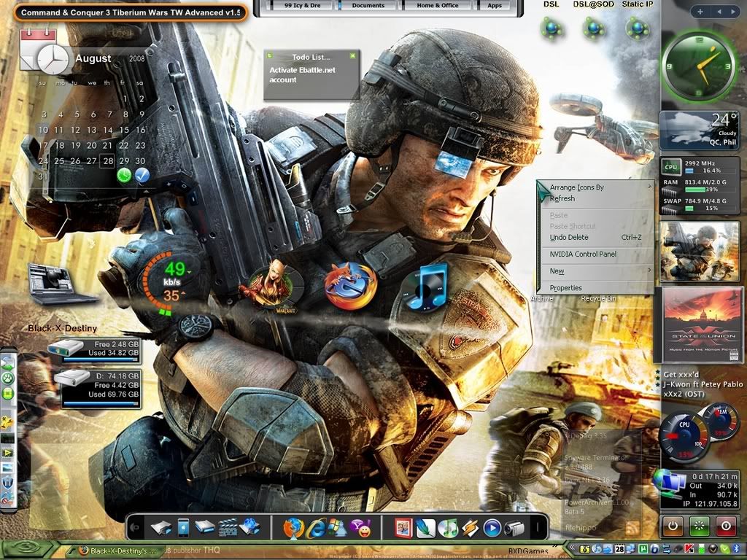Click the DSL network globe icon
The image size is (747, 560).
551,28
